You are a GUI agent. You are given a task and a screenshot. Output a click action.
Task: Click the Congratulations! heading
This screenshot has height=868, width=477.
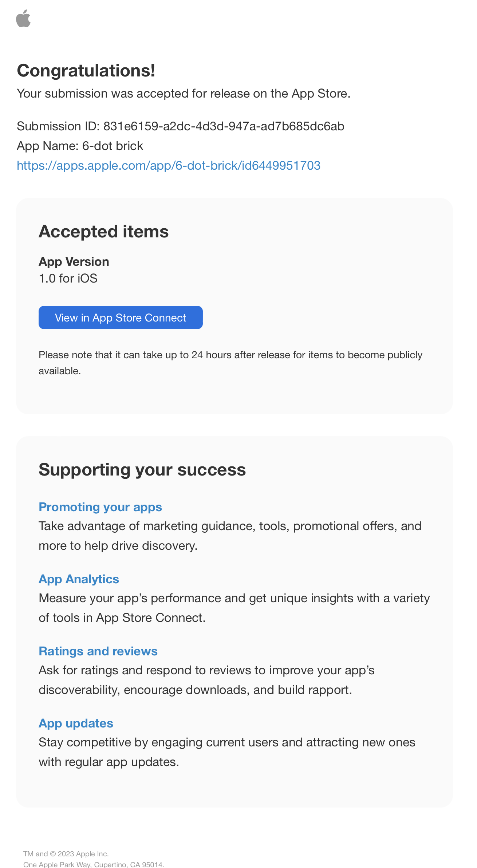coord(86,71)
